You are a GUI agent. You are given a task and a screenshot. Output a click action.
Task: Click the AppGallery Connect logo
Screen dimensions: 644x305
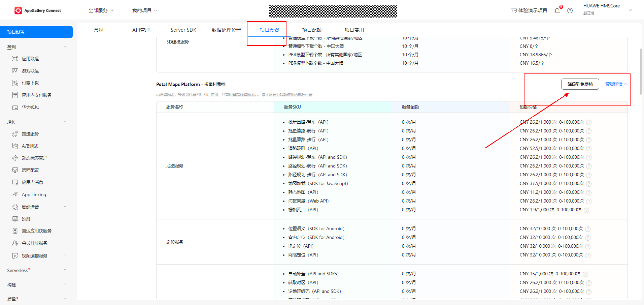point(38,10)
